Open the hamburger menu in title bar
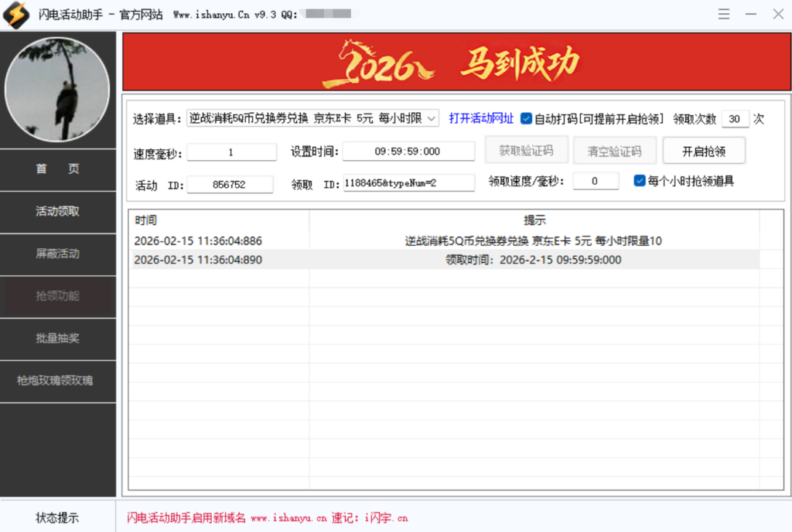This screenshot has width=792, height=532. [725, 14]
